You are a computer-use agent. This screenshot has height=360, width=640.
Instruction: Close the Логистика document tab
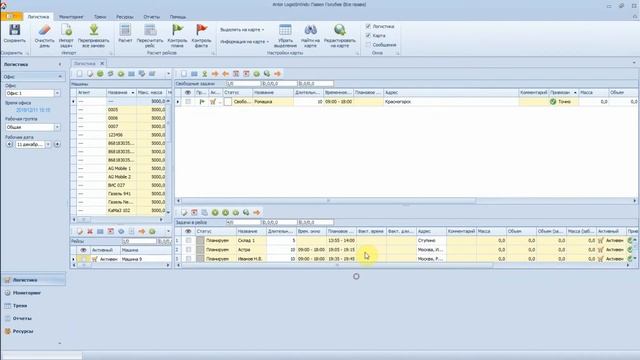(x=102, y=63)
